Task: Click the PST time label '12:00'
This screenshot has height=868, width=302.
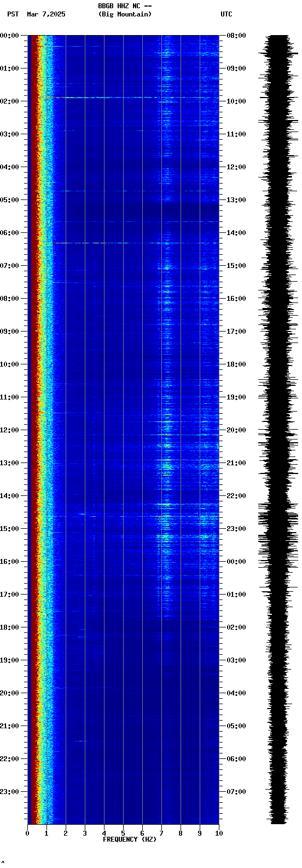Action: point(10,430)
